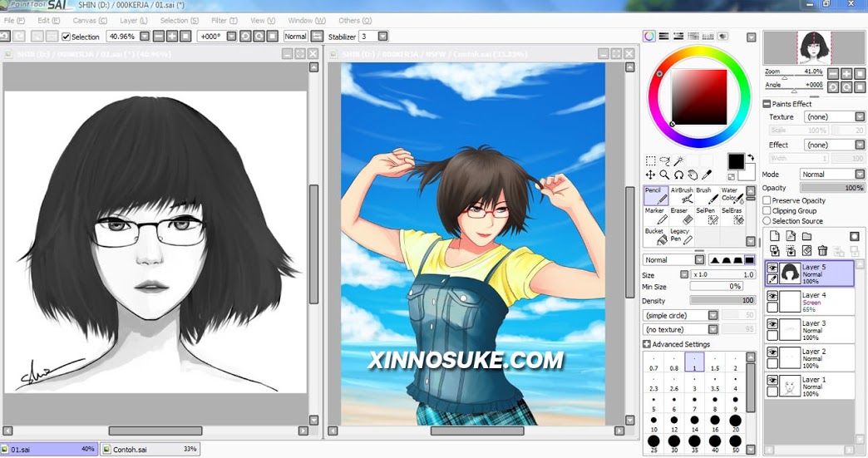Create a new linework layer
The width and height of the screenshot is (868, 458).
click(791, 236)
